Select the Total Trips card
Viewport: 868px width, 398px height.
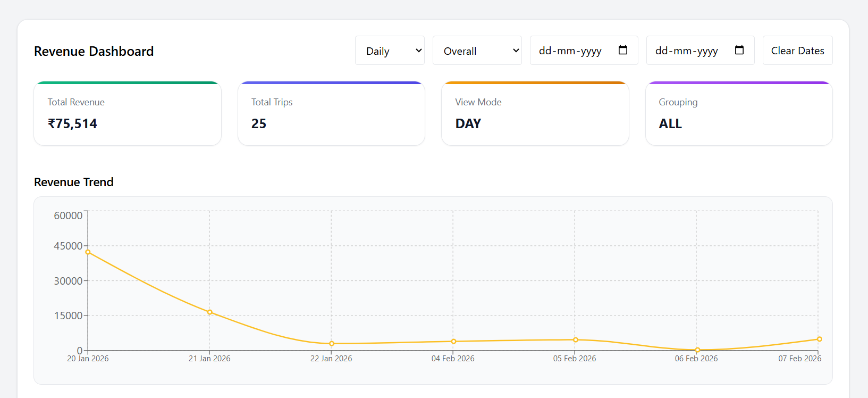[x=331, y=113]
